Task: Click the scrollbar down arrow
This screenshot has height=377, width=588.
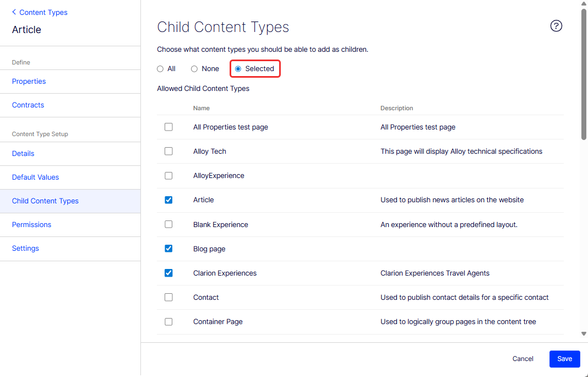Action: [584, 333]
